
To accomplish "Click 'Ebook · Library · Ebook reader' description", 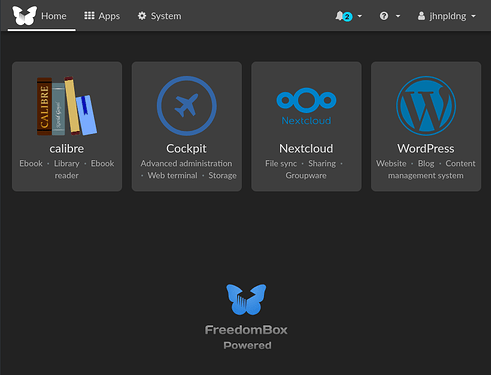I will 67,169.
